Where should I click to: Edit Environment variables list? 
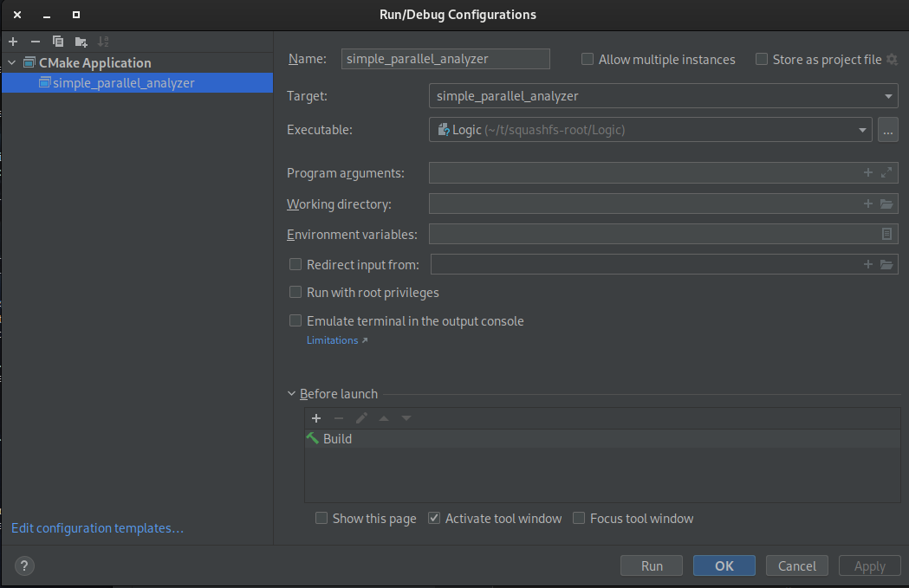(x=886, y=234)
